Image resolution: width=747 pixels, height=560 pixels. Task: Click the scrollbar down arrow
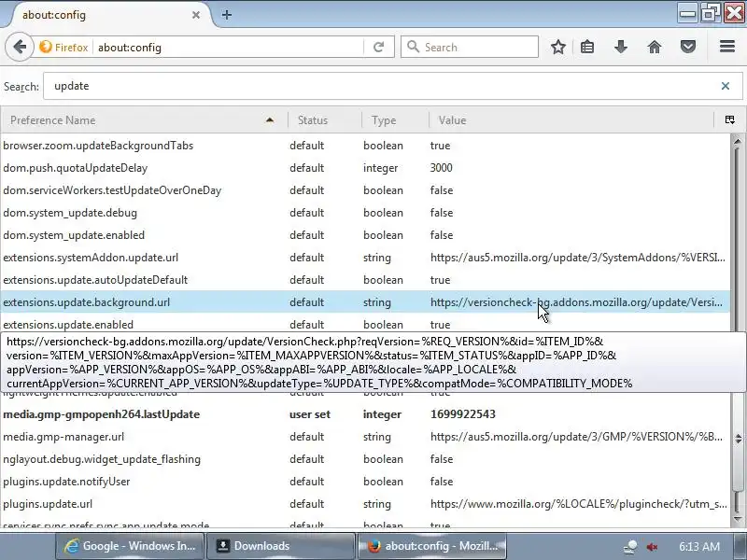[738, 519]
